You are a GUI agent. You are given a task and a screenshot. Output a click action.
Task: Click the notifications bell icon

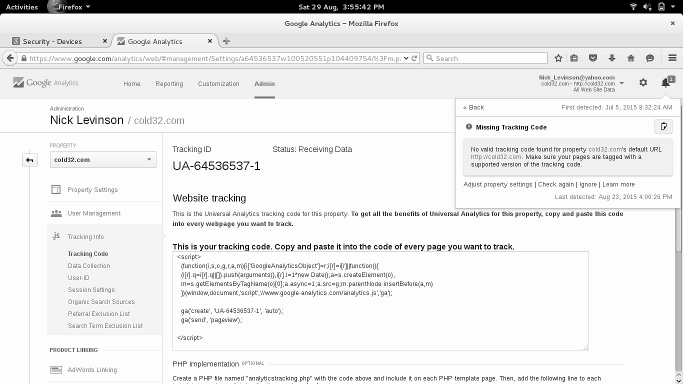tap(667, 82)
